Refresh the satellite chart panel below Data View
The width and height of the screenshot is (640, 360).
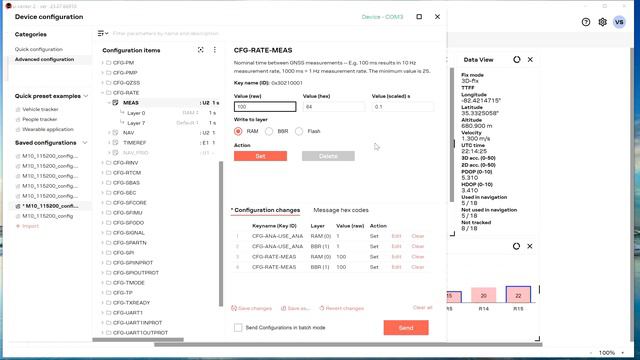point(516,246)
